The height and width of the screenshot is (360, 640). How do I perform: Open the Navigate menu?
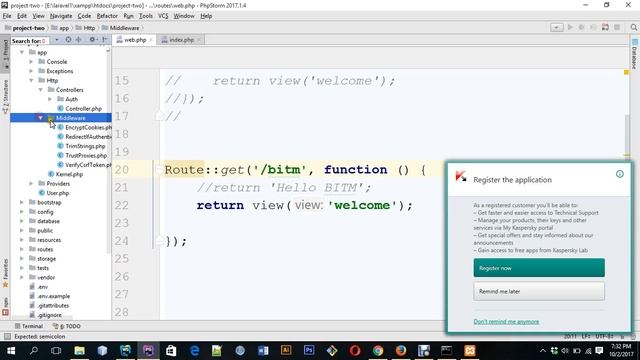(61, 16)
